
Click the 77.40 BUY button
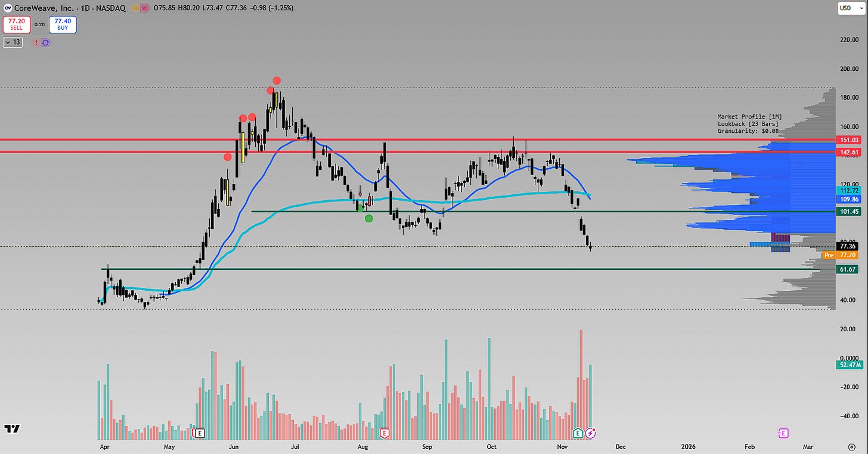(64, 24)
